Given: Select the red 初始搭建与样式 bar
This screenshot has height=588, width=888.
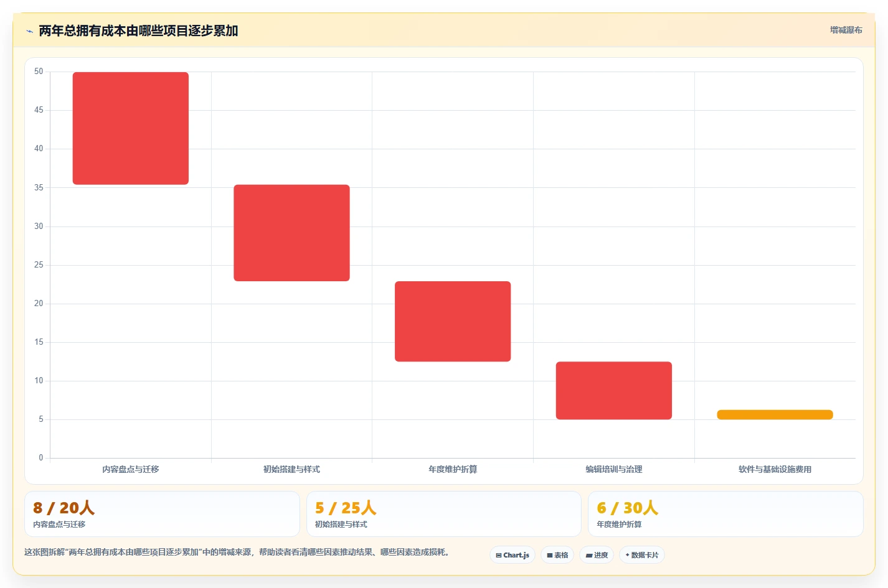Looking at the screenshot, I should click(291, 233).
